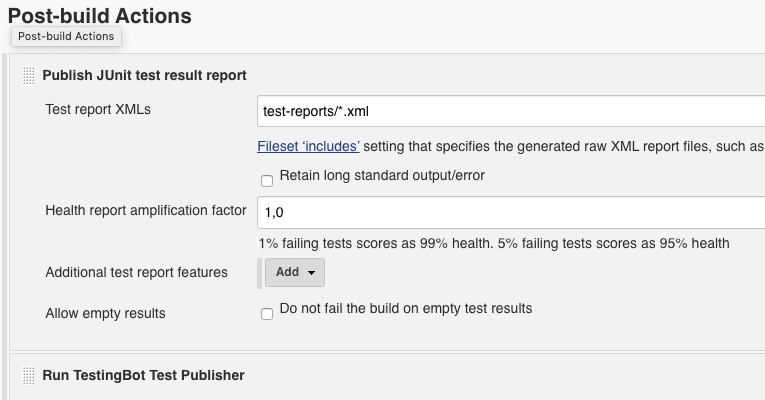Click into Health report amplification factor field

coord(511,212)
